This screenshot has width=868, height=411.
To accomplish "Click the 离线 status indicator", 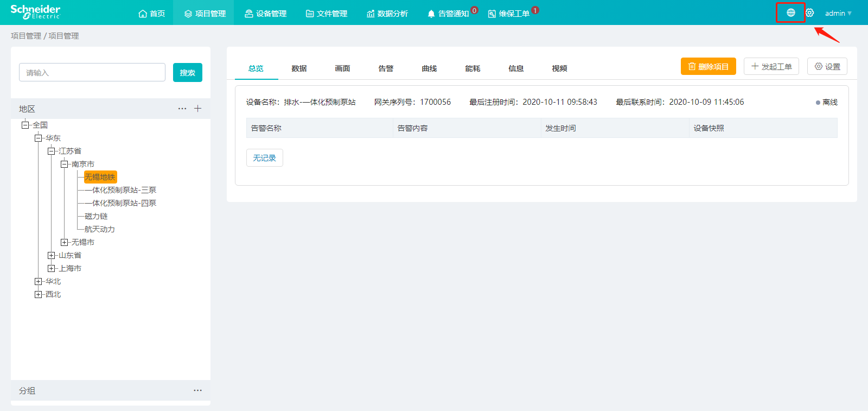I will pos(827,102).
